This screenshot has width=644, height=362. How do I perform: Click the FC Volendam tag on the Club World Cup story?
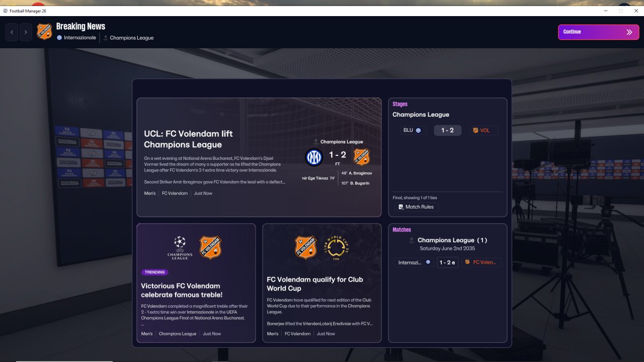click(297, 334)
